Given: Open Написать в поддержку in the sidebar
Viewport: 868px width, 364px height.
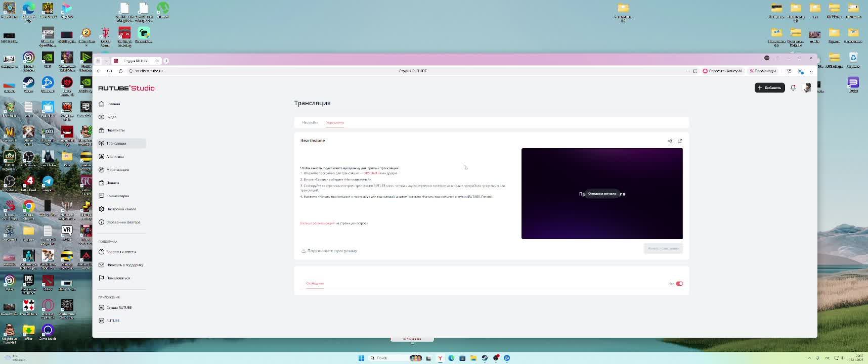Looking at the screenshot, I should (121, 265).
